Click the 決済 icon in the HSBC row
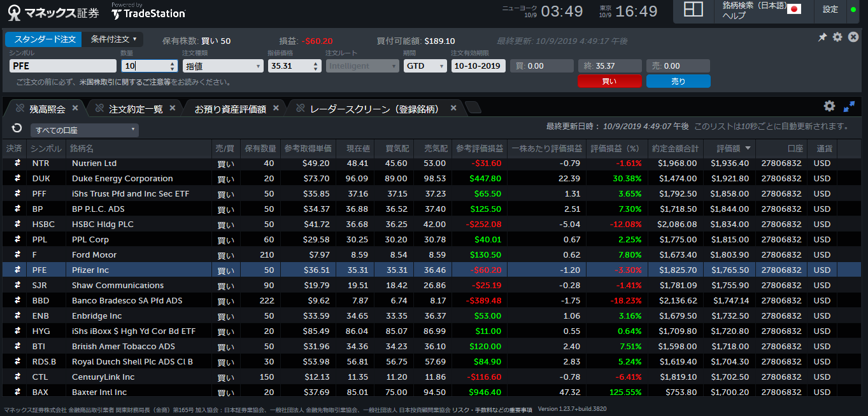 (x=17, y=225)
